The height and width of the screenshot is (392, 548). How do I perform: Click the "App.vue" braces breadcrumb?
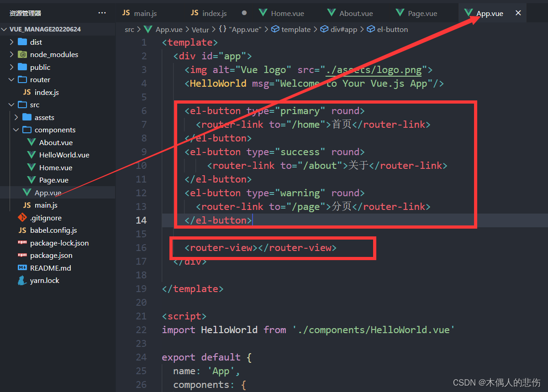click(240, 29)
